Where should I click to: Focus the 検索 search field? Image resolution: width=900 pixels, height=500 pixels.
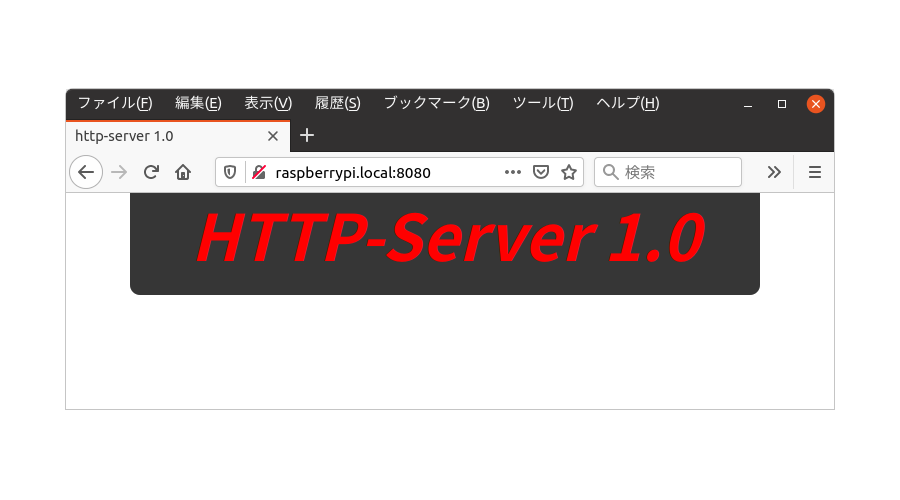click(668, 172)
